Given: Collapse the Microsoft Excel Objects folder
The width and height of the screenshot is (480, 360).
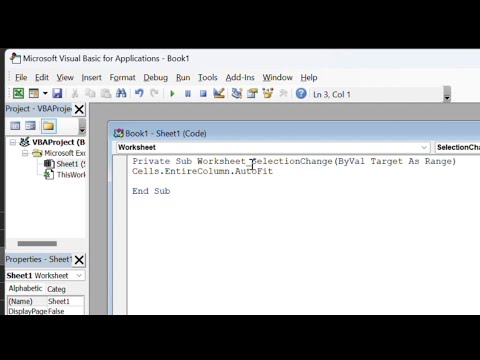Looking at the screenshot, I should (25, 153).
